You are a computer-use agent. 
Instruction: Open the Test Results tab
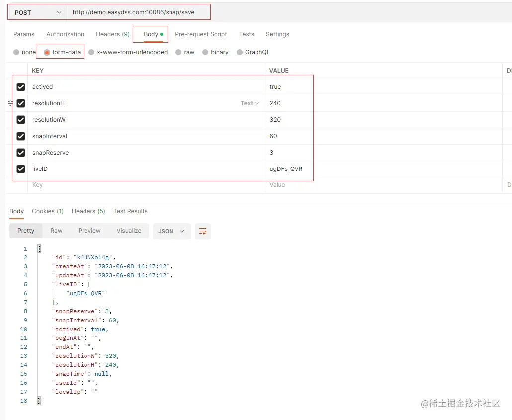(x=130, y=211)
